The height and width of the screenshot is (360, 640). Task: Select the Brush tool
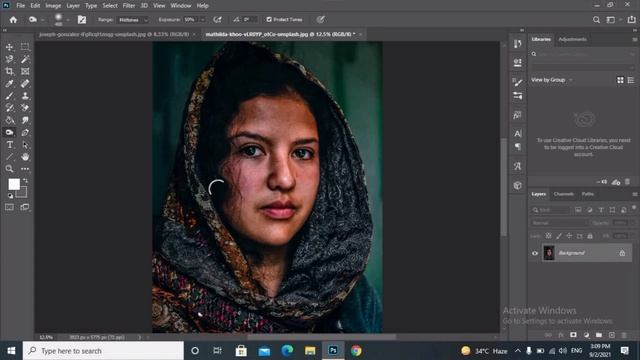(x=9, y=96)
